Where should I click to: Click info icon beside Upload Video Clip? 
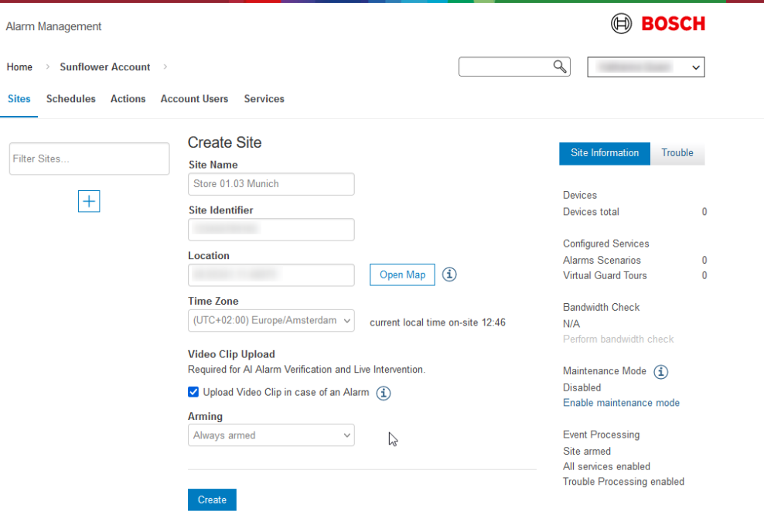pos(384,393)
